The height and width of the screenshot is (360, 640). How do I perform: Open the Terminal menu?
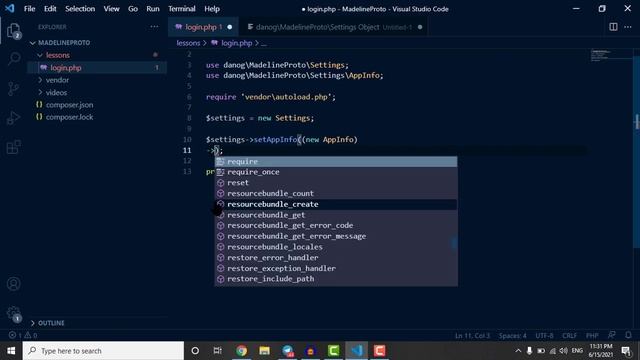(x=182, y=9)
